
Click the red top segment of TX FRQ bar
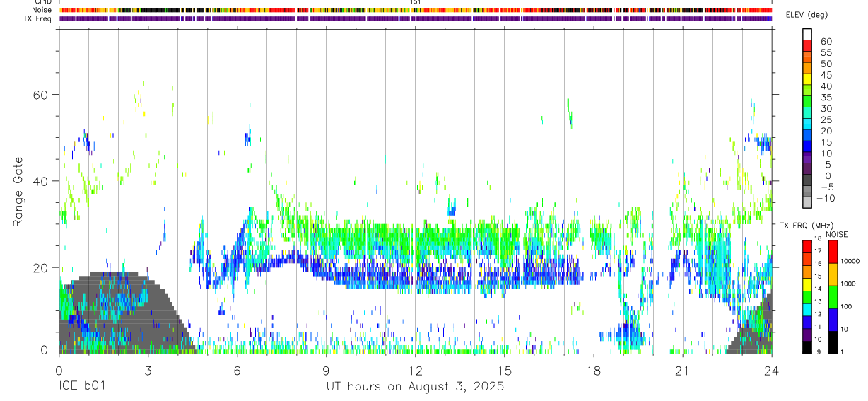pyautogui.click(x=807, y=246)
